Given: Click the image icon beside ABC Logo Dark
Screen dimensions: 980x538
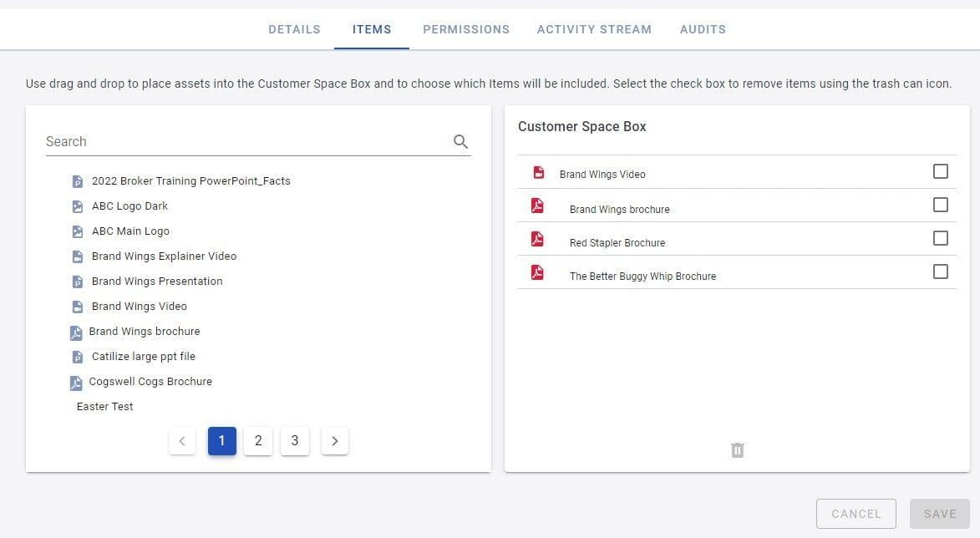Looking at the screenshot, I should click(78, 206).
